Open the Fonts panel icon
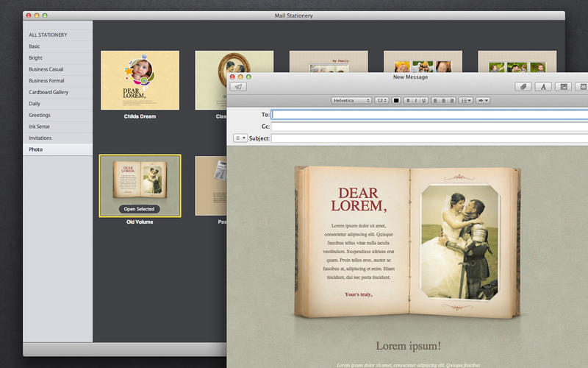Viewport: 588px width, 368px height. point(543,87)
